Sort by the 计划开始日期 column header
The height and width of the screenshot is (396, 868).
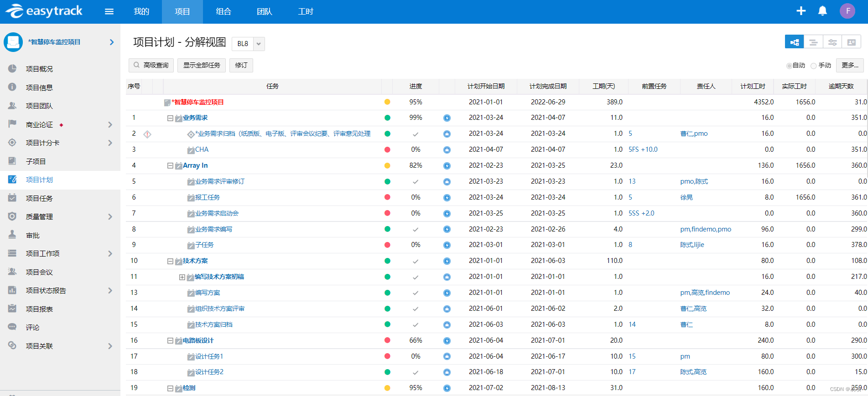coord(486,86)
